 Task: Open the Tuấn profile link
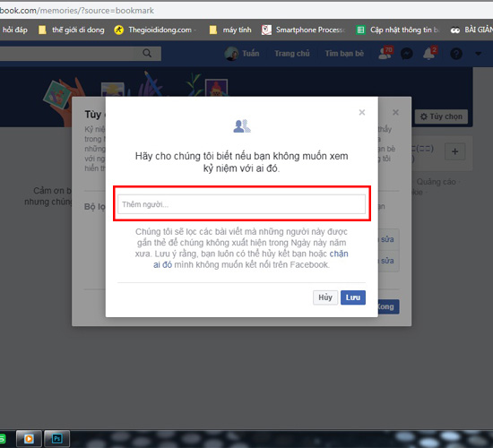pos(250,54)
